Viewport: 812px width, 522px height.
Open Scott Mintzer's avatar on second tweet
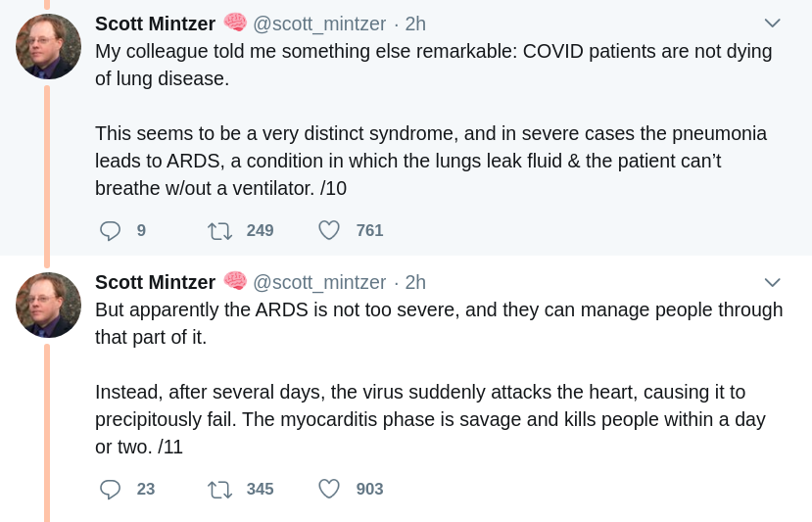pos(48,305)
